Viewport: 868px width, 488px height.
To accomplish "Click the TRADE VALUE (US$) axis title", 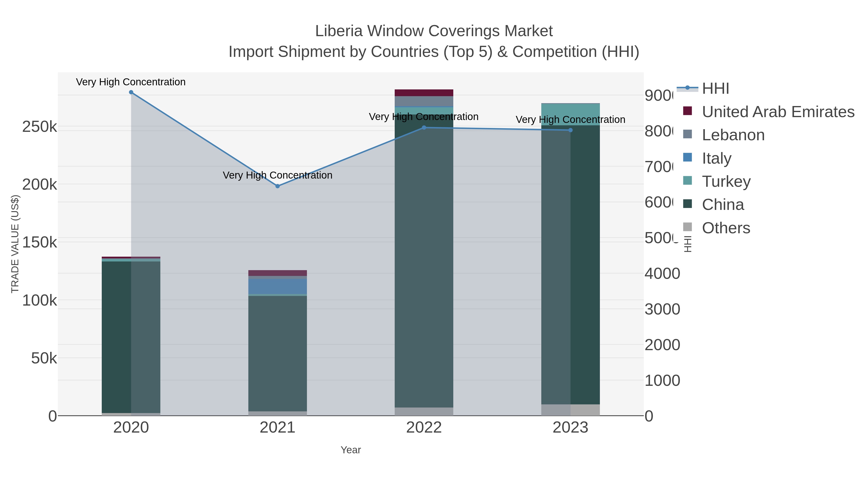I will (15, 244).
